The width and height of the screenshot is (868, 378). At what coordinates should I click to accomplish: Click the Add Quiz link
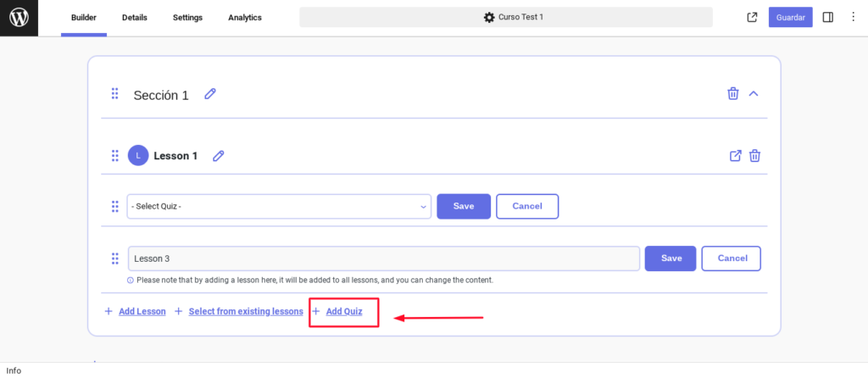pyautogui.click(x=344, y=312)
